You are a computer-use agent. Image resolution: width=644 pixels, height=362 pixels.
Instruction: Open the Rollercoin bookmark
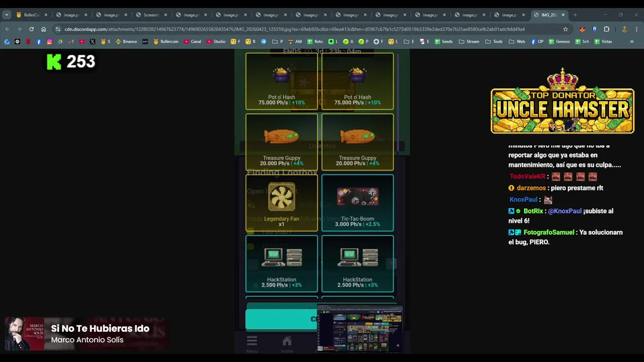click(x=166, y=42)
